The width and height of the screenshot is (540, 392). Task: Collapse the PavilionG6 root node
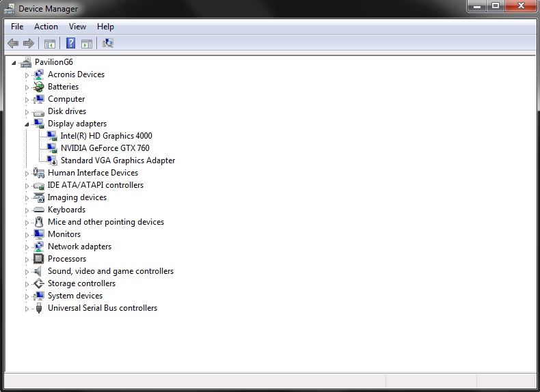tap(14, 63)
